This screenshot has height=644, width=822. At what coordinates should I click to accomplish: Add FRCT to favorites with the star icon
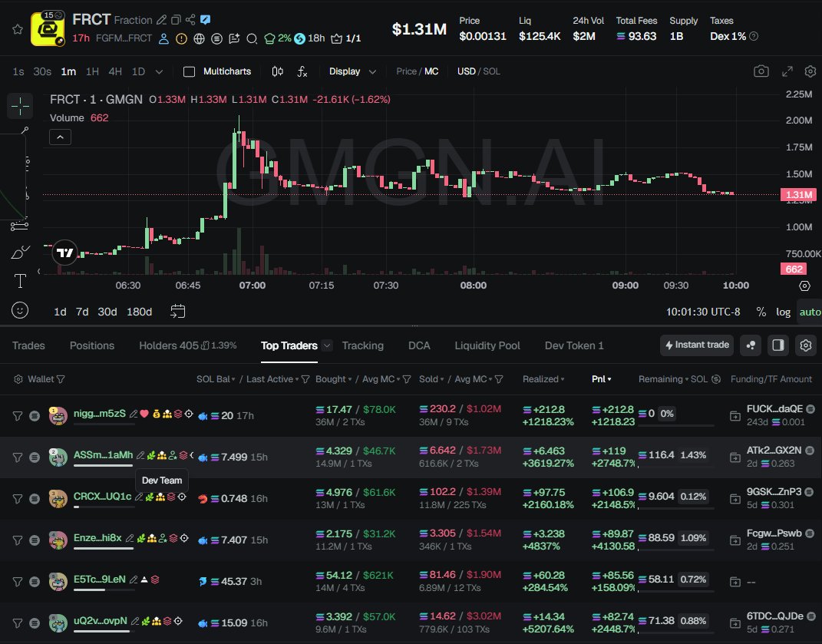pyautogui.click(x=18, y=29)
